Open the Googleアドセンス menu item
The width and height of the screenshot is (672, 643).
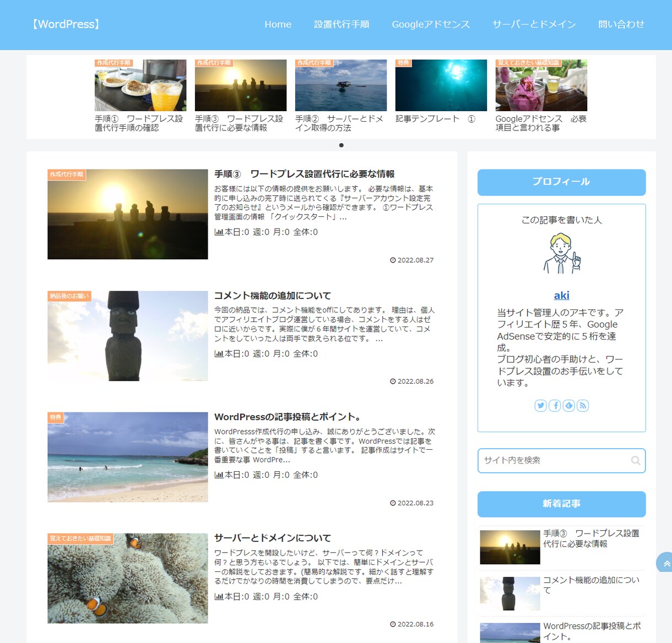pos(431,24)
